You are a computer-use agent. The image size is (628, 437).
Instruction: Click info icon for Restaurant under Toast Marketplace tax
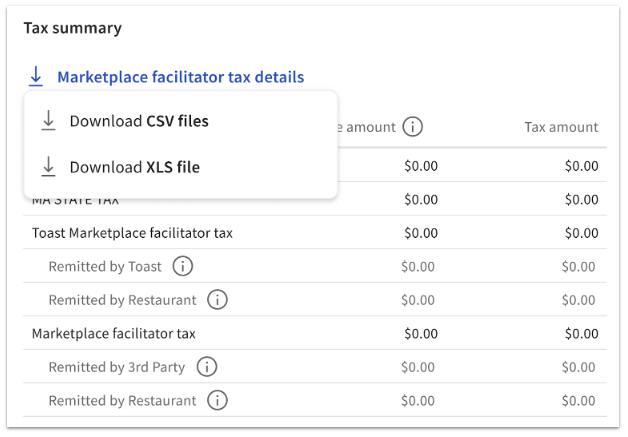click(x=217, y=299)
